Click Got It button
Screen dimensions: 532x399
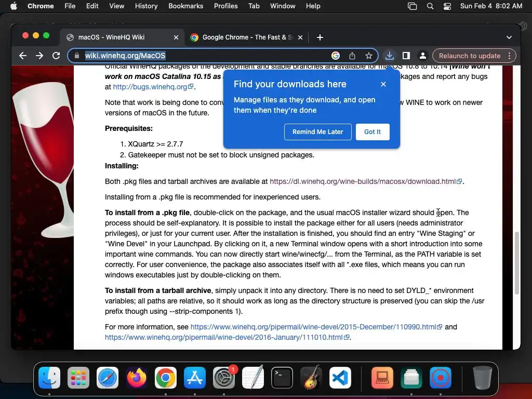[x=373, y=131]
